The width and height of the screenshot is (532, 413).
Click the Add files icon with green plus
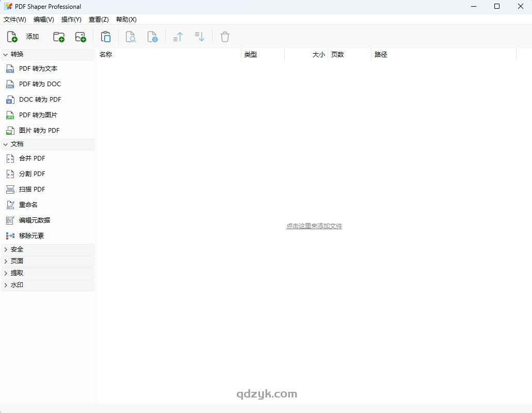pyautogui.click(x=11, y=36)
